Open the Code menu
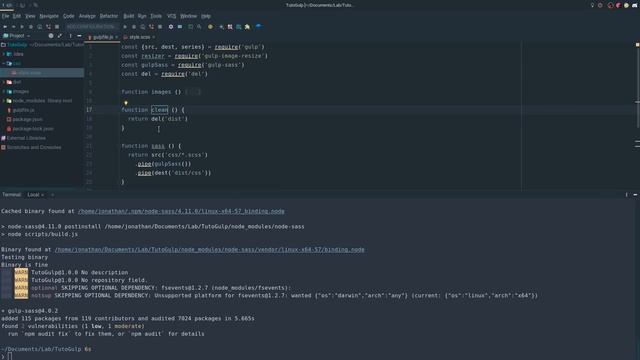The width and height of the screenshot is (640, 360). (69, 16)
